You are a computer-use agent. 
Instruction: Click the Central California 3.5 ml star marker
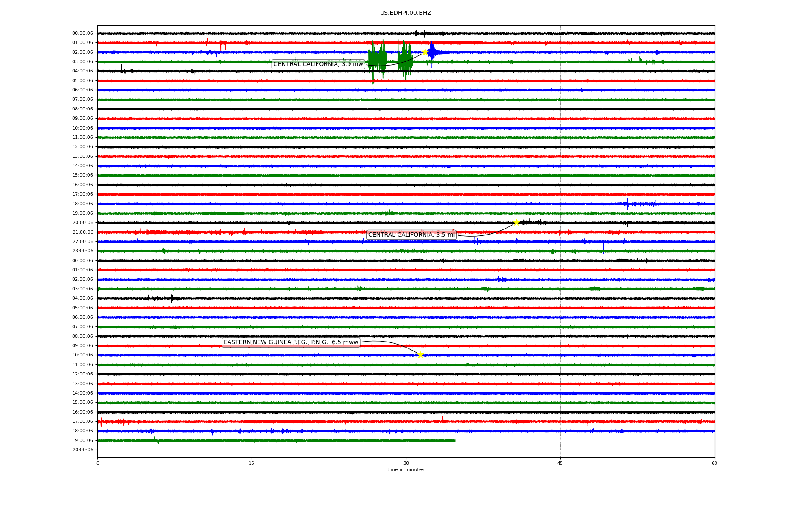(x=516, y=222)
